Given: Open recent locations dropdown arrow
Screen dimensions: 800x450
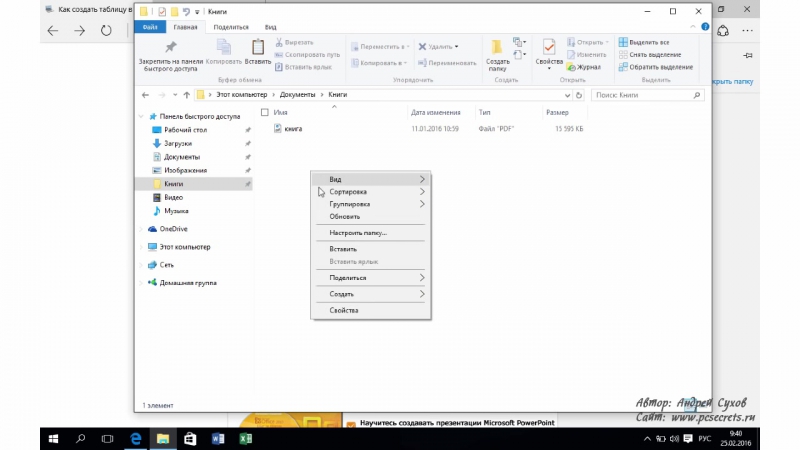Looking at the screenshot, I should pyautogui.click(x=175, y=95).
